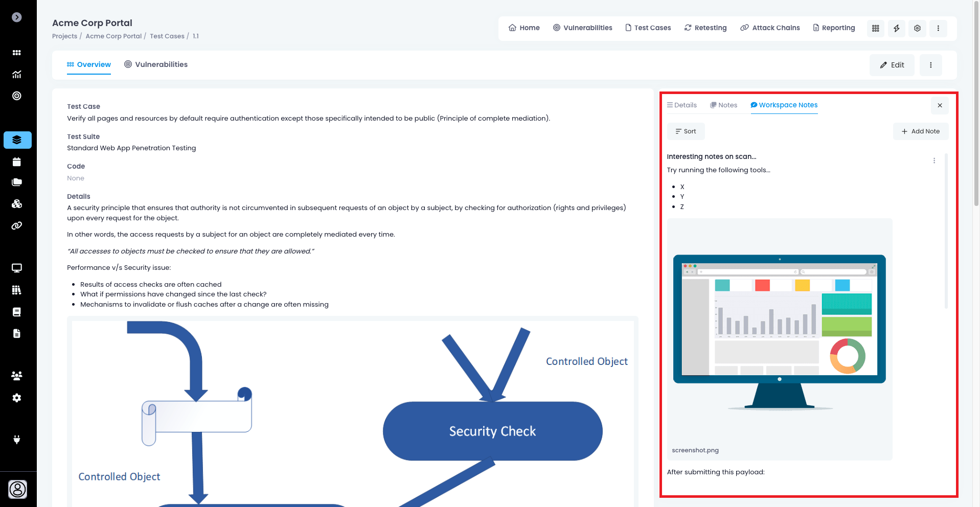980x507 pixels.
Task: Click the calendar icon in the sidebar
Action: point(17,162)
